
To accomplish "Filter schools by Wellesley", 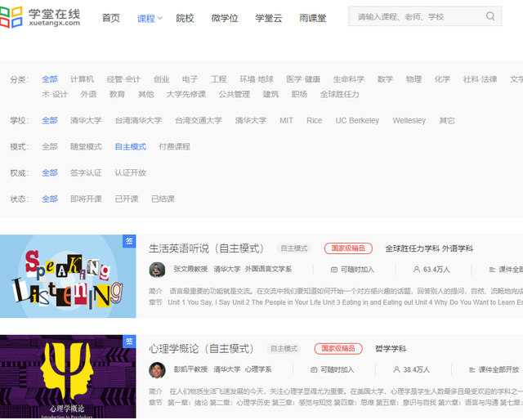I will coord(409,120).
